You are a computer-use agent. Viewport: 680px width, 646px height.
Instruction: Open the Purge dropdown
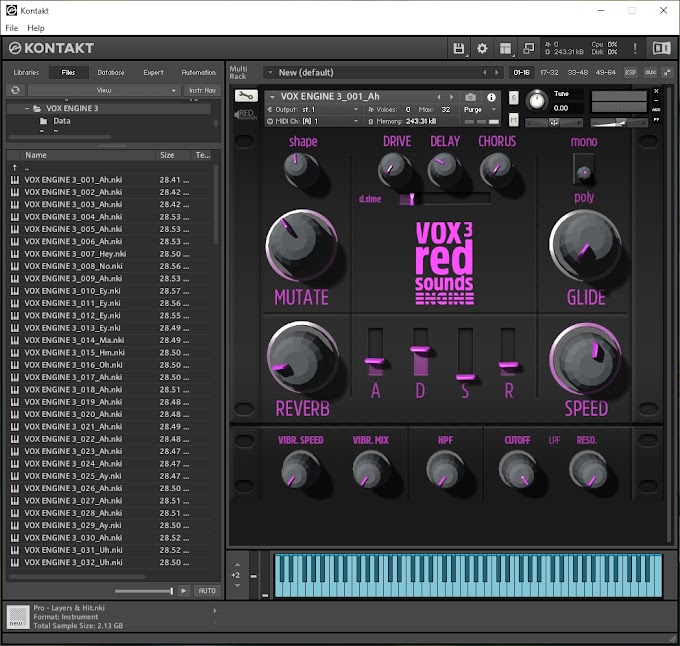tap(480, 110)
